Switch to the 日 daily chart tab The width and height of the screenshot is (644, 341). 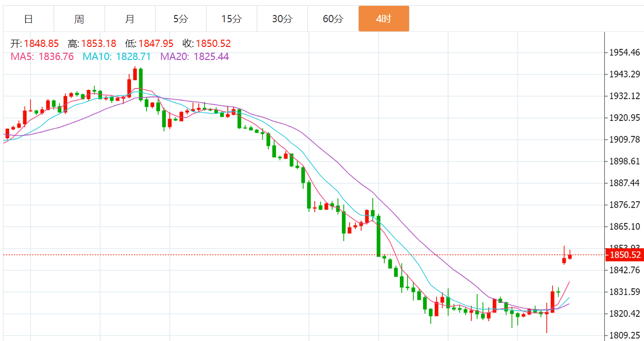click(x=29, y=19)
